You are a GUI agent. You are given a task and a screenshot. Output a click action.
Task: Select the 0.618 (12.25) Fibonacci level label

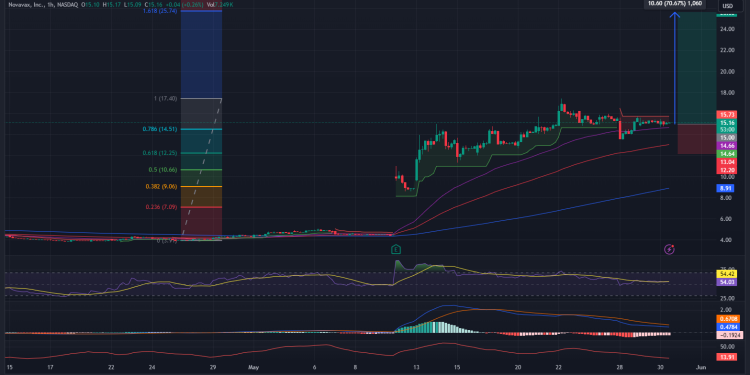[x=160, y=153]
